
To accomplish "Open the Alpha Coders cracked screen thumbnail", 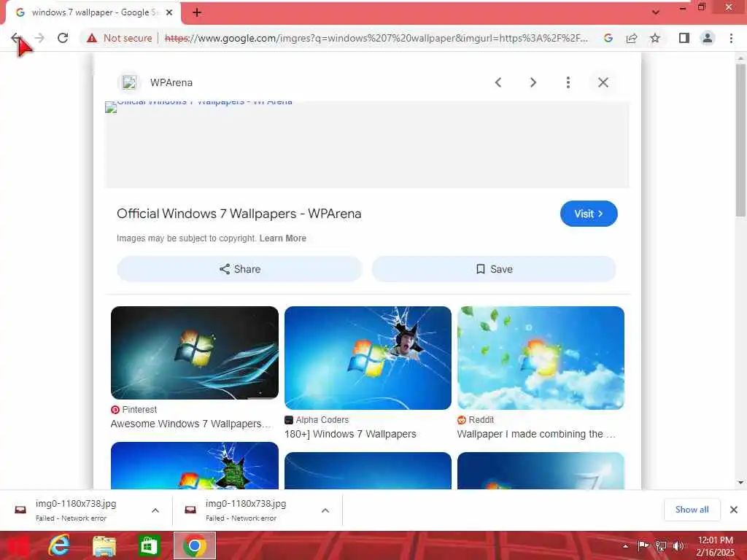I will 368,358.
